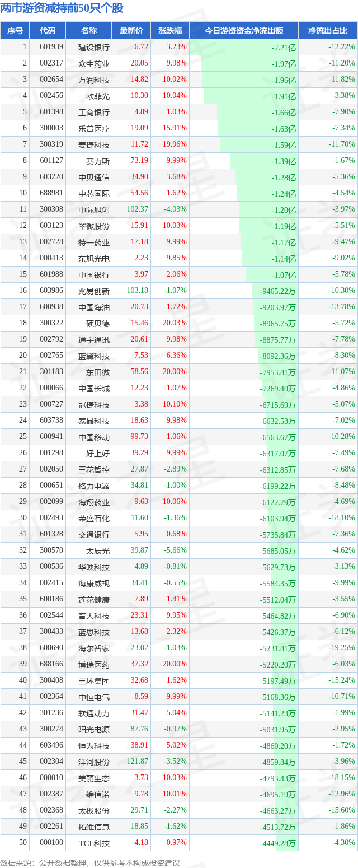The image size is (358, 868).
Task: Select stock name 三环集团
Action: pyautogui.click(x=94, y=681)
